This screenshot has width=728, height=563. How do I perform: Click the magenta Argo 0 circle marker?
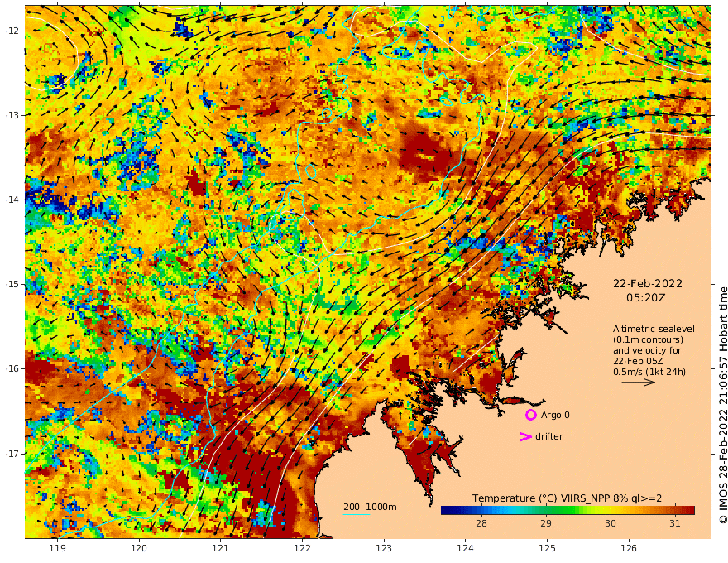point(530,415)
